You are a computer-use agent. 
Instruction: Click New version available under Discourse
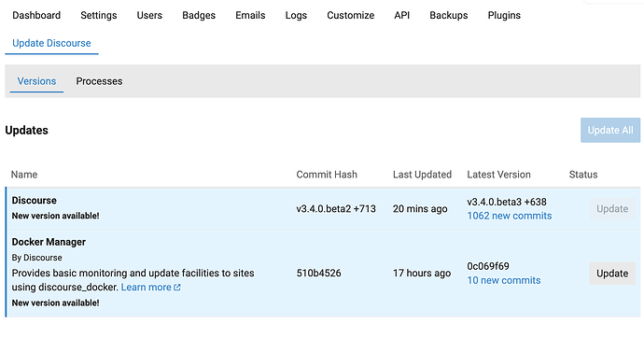click(55, 216)
